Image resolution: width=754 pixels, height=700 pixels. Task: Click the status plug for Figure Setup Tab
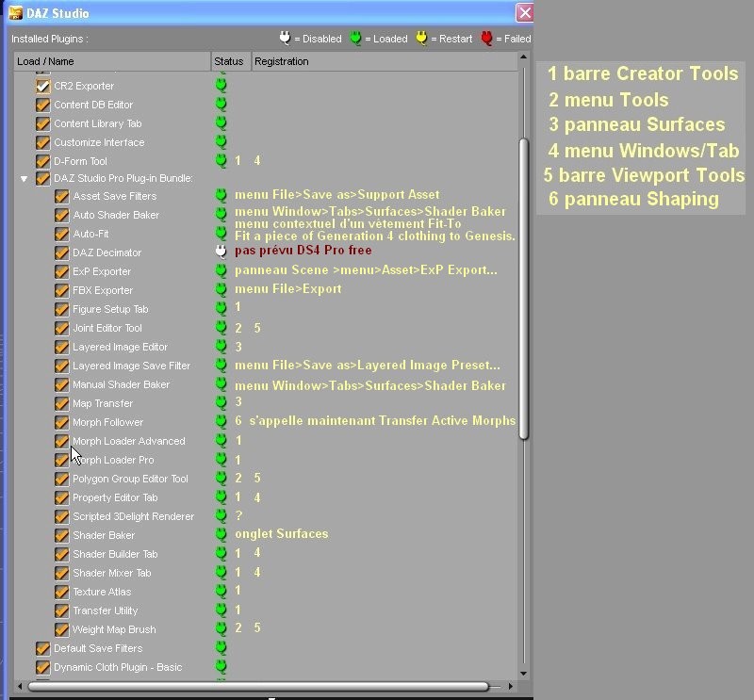pos(221,309)
